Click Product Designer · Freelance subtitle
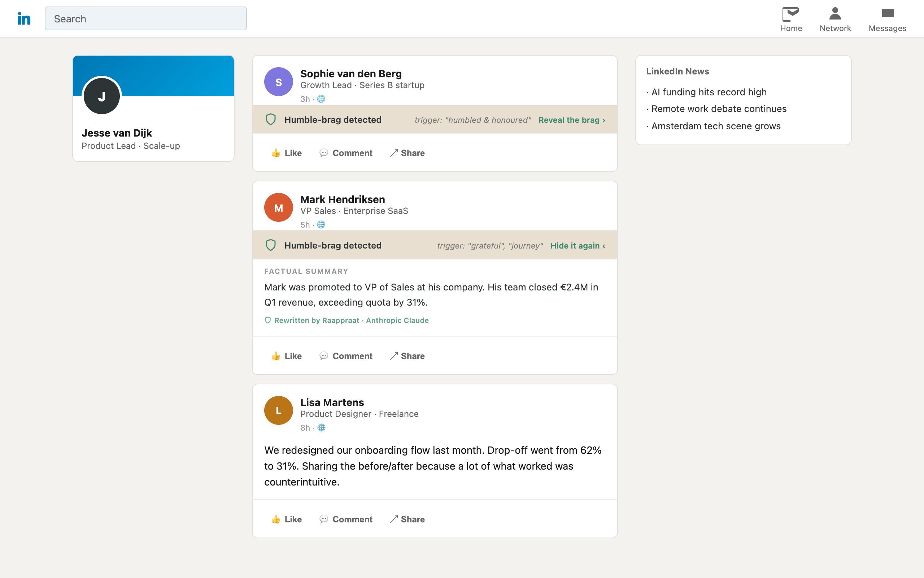 tap(359, 414)
